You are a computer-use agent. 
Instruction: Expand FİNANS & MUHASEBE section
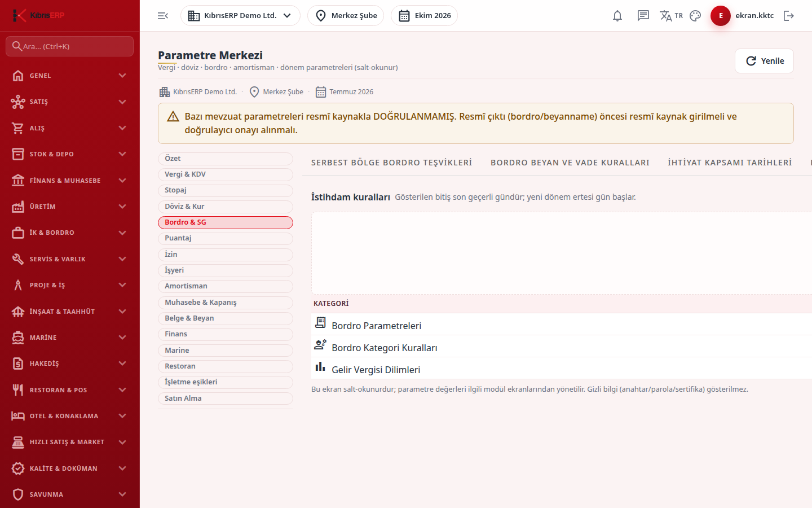pos(70,181)
